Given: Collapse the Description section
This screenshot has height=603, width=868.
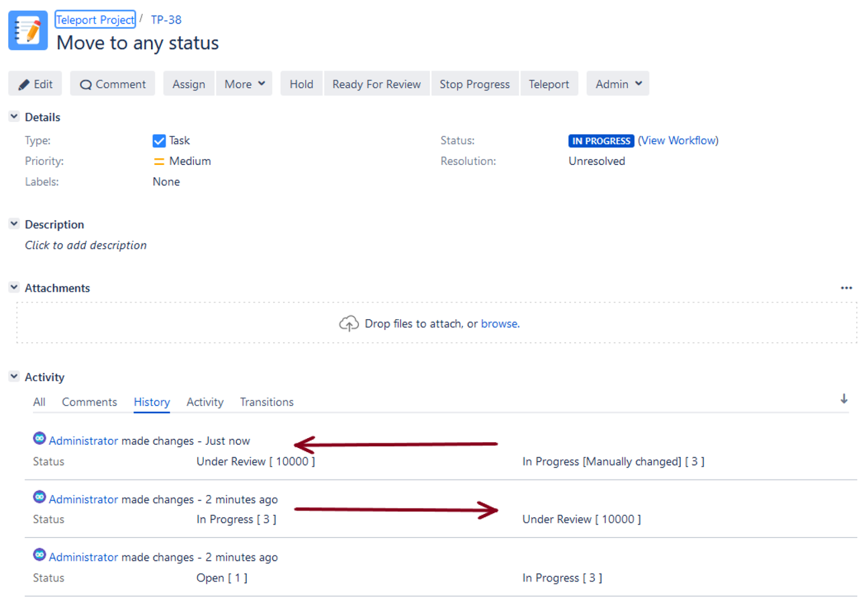Looking at the screenshot, I should point(14,224).
